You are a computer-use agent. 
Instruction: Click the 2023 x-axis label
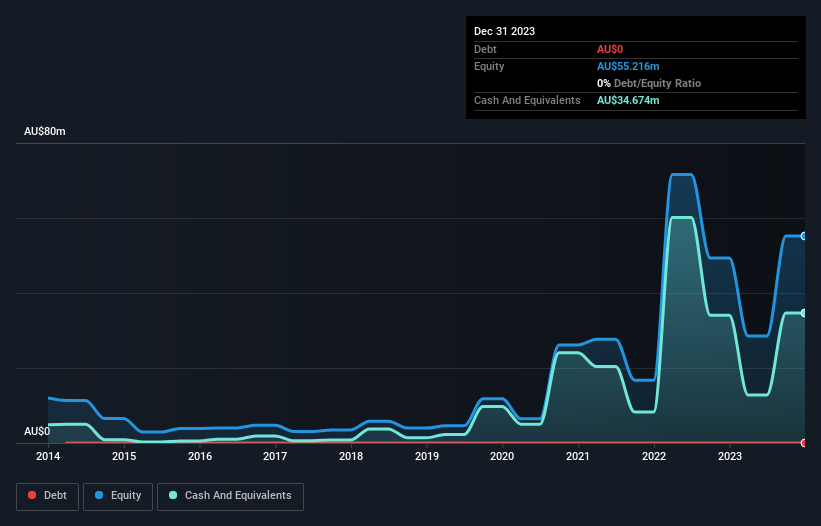point(730,456)
